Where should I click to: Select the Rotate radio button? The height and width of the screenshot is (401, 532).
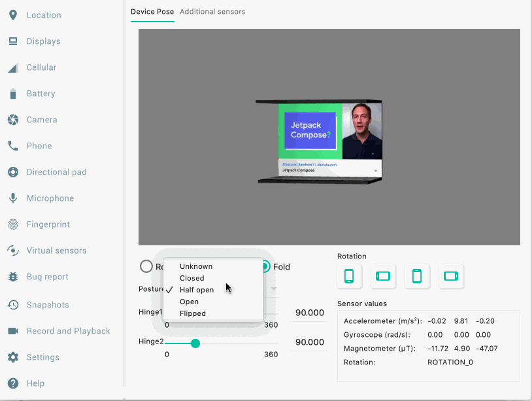(x=146, y=266)
